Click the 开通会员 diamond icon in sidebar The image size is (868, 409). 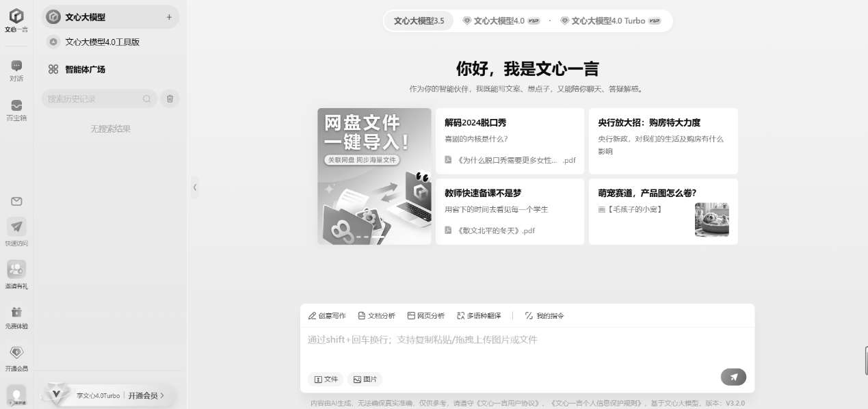coord(16,353)
